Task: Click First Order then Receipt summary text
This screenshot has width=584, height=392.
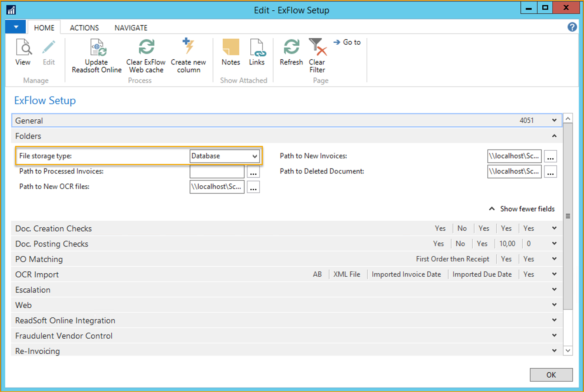Action: pyautogui.click(x=452, y=259)
